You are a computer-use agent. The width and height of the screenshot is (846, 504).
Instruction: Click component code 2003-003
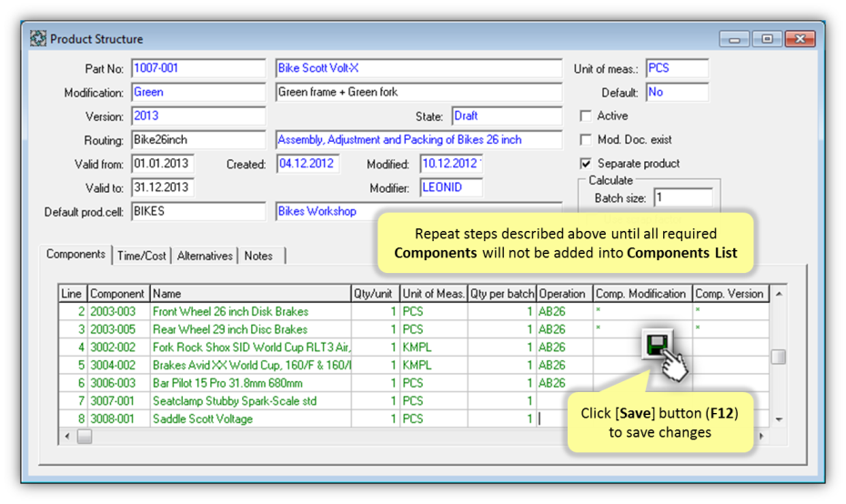(113, 311)
